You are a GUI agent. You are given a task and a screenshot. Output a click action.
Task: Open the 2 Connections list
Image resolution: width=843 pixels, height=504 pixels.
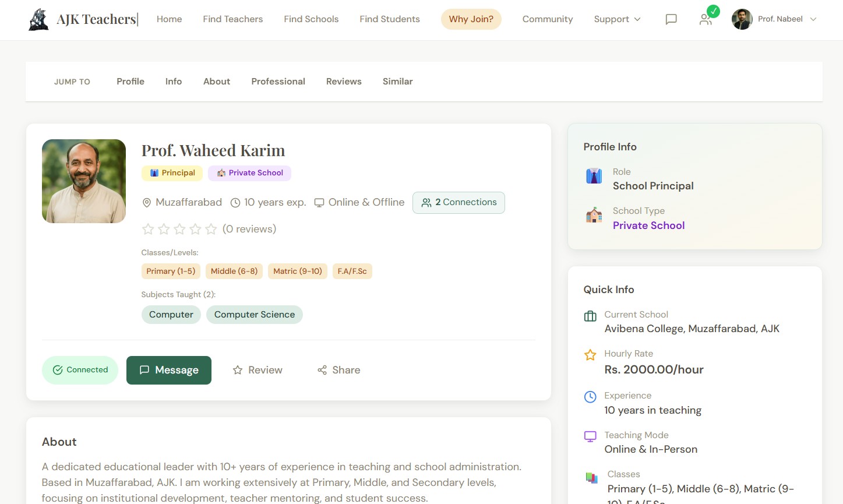458,203
